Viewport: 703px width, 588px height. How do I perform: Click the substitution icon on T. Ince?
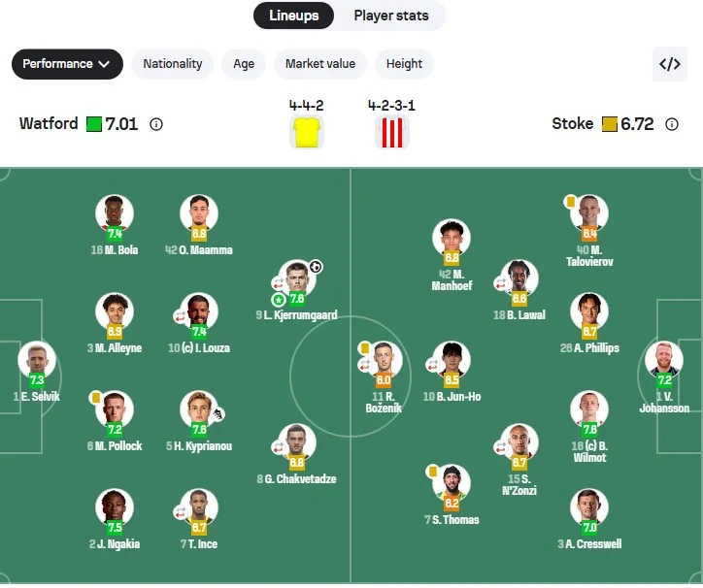(180, 512)
